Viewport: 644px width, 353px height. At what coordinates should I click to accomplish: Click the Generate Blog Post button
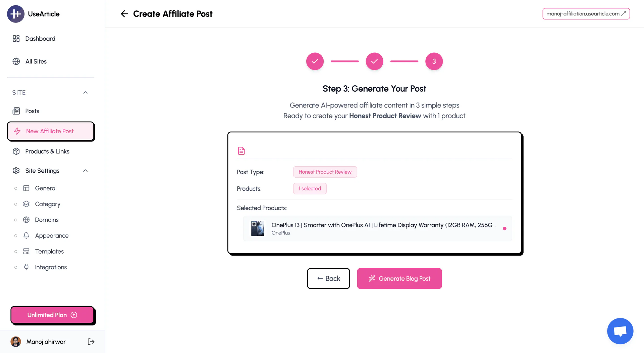tap(399, 278)
